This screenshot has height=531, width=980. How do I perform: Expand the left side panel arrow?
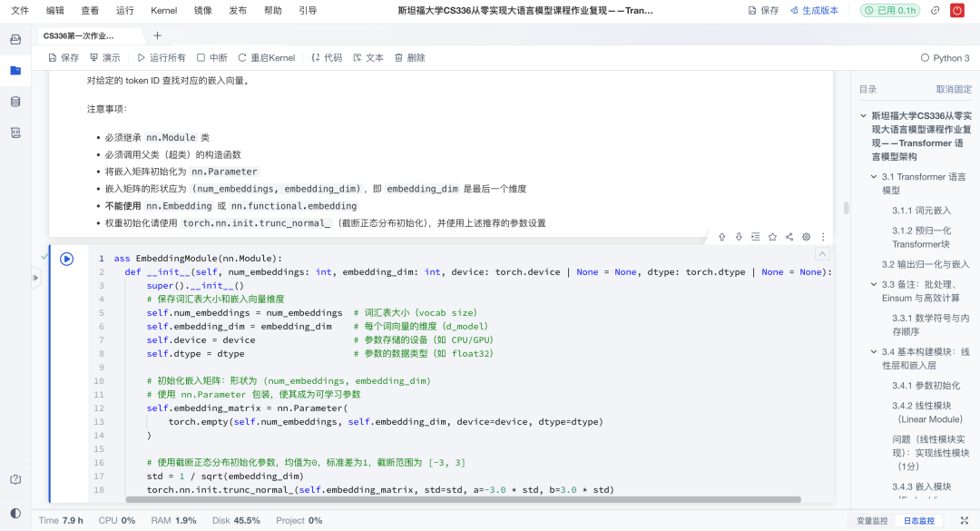[35, 278]
